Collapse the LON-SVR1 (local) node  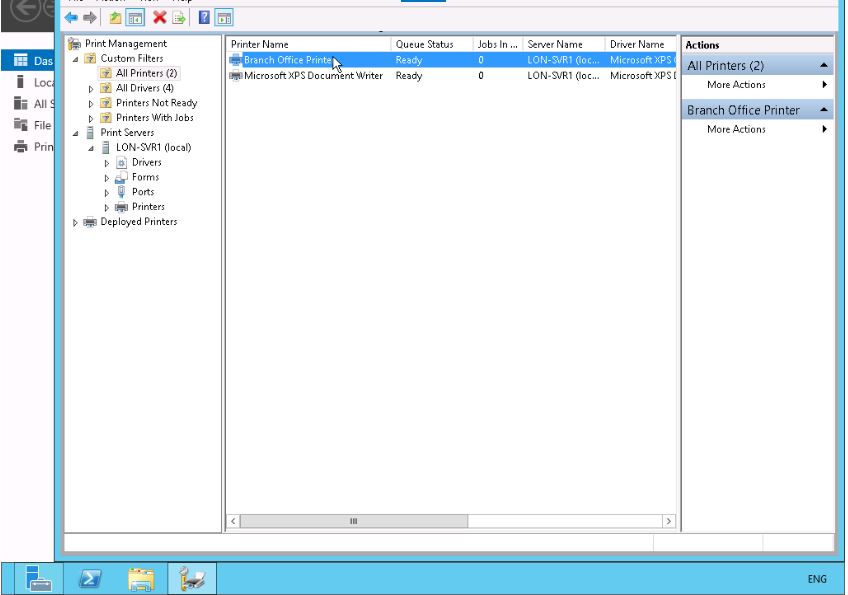tap(91, 148)
